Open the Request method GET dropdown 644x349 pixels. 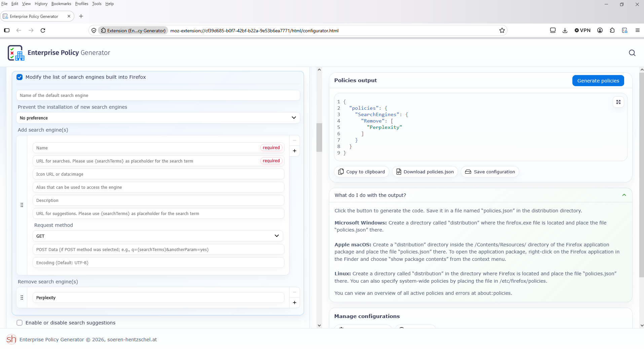(158, 236)
